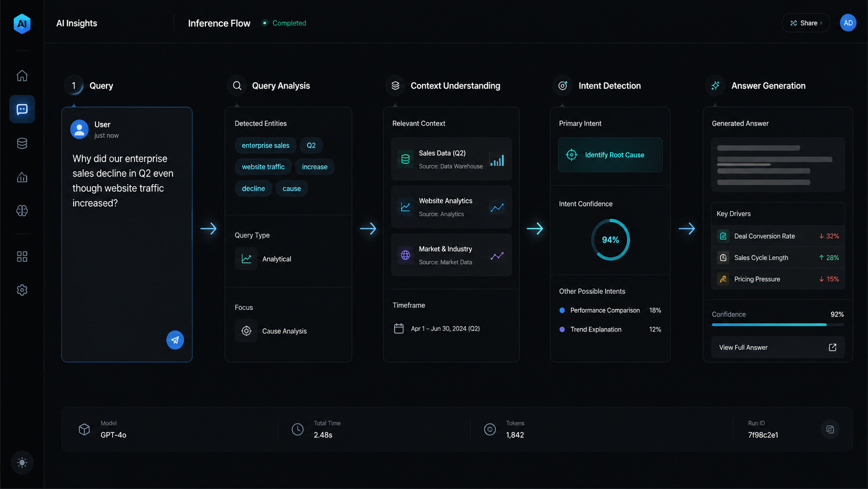Click the Sales Cycle Length 28% value

pyautogui.click(x=829, y=258)
